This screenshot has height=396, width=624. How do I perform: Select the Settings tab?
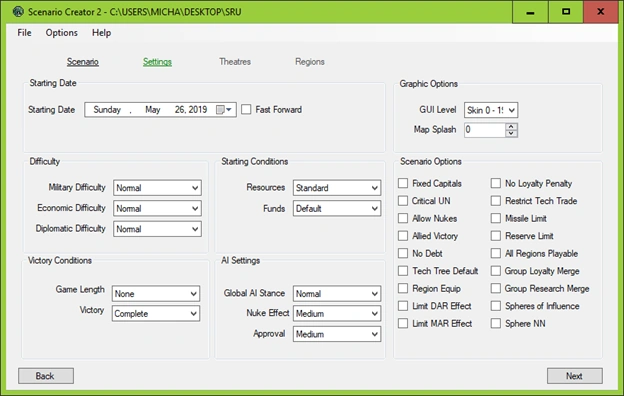(157, 62)
